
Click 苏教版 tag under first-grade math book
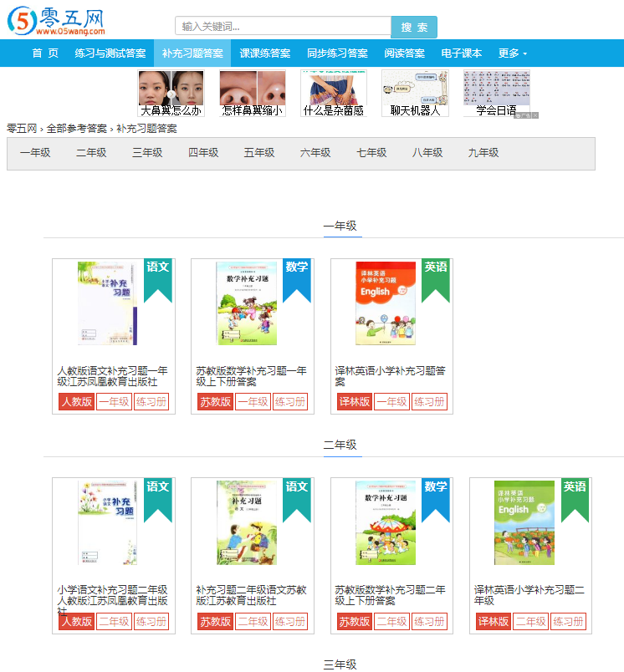coord(215,401)
